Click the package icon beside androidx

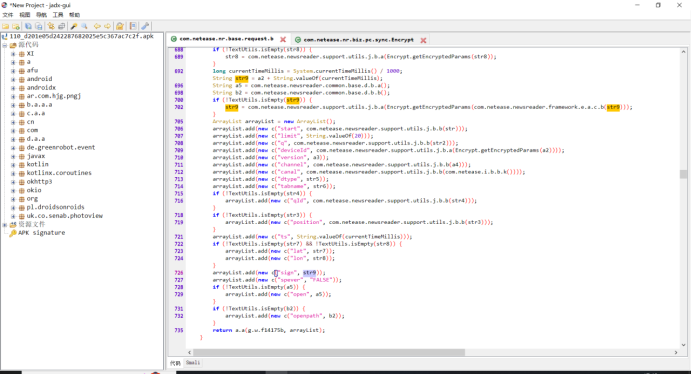pos(22,88)
